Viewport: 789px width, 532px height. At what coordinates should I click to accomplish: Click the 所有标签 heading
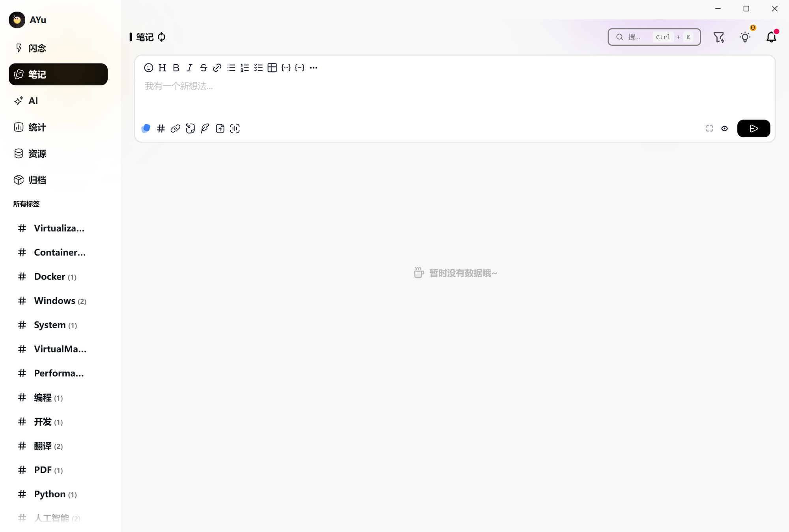pyautogui.click(x=26, y=204)
